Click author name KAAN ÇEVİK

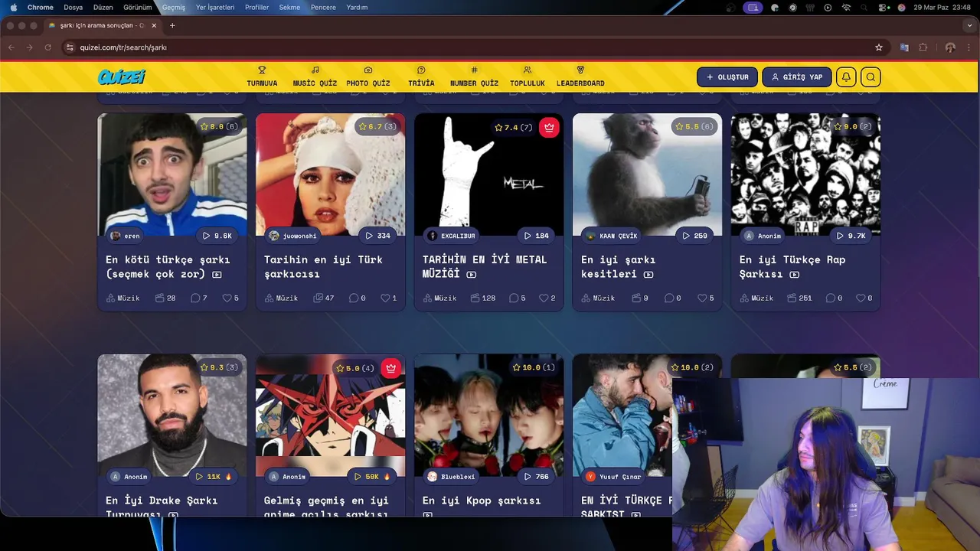click(619, 236)
